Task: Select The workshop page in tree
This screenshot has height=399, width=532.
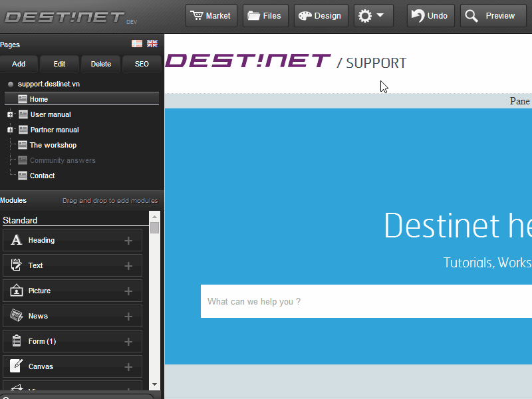Action: [53, 145]
